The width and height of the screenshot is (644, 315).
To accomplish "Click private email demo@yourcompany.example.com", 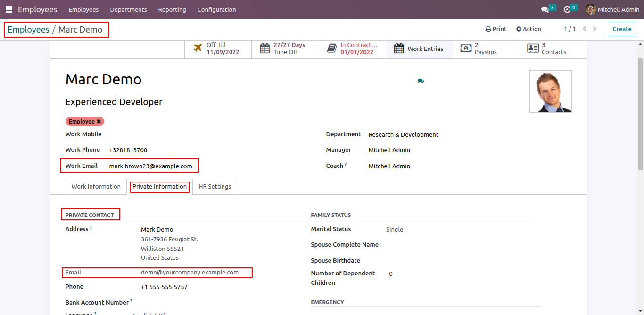I will pos(190,273).
